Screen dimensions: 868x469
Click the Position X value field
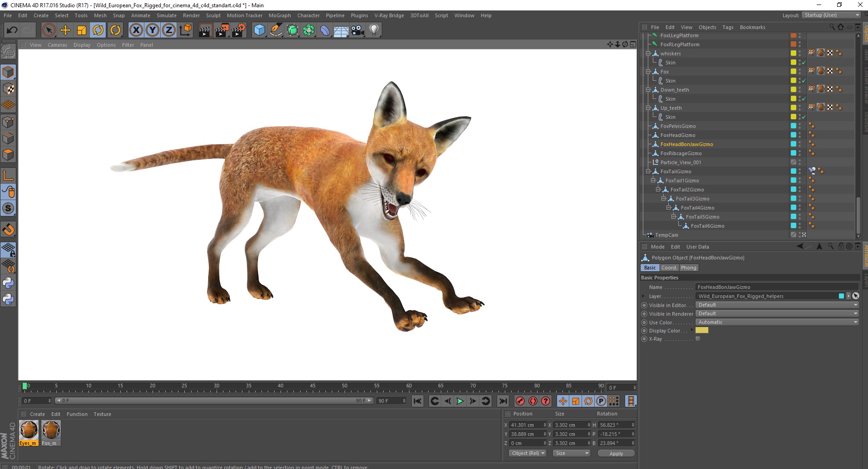click(x=527, y=425)
